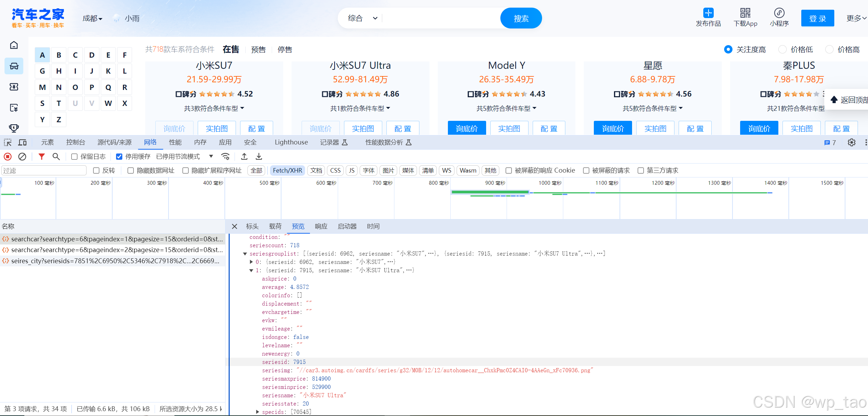
Task: Toggle device toolbar icon
Action: [x=22, y=142]
